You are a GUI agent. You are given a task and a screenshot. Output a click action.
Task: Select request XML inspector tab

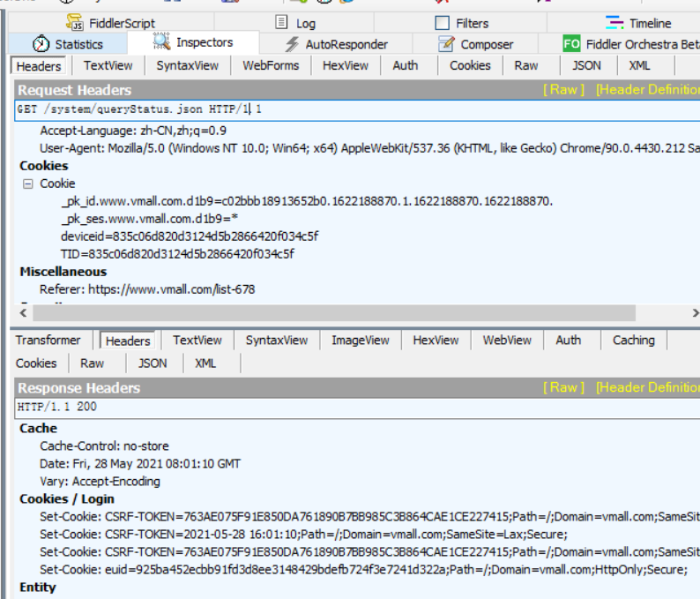[639, 65]
